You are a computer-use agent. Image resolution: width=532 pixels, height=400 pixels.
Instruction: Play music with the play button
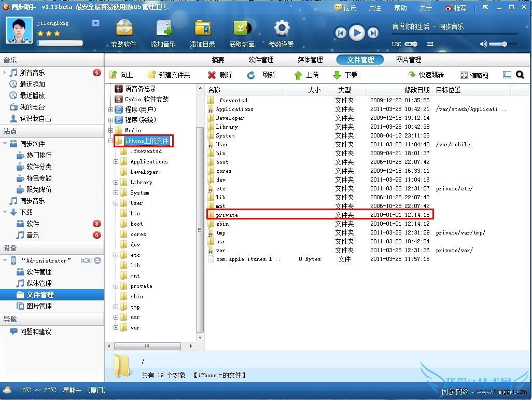coord(357,33)
